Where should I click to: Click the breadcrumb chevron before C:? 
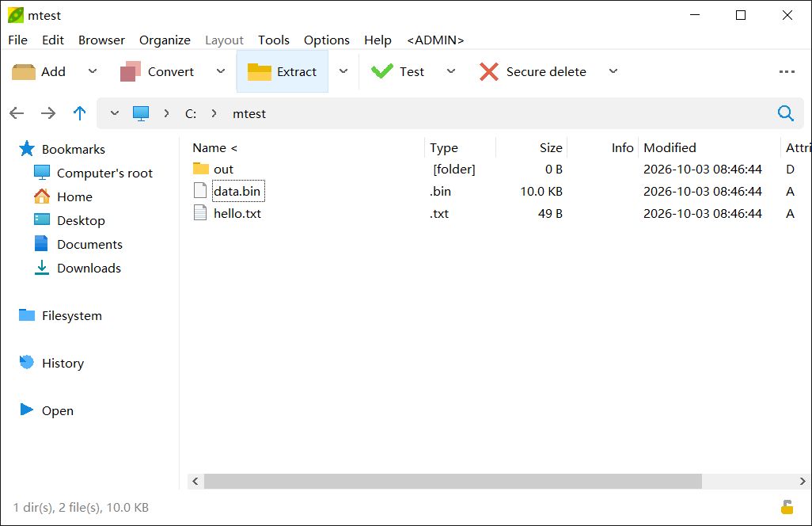[166, 113]
